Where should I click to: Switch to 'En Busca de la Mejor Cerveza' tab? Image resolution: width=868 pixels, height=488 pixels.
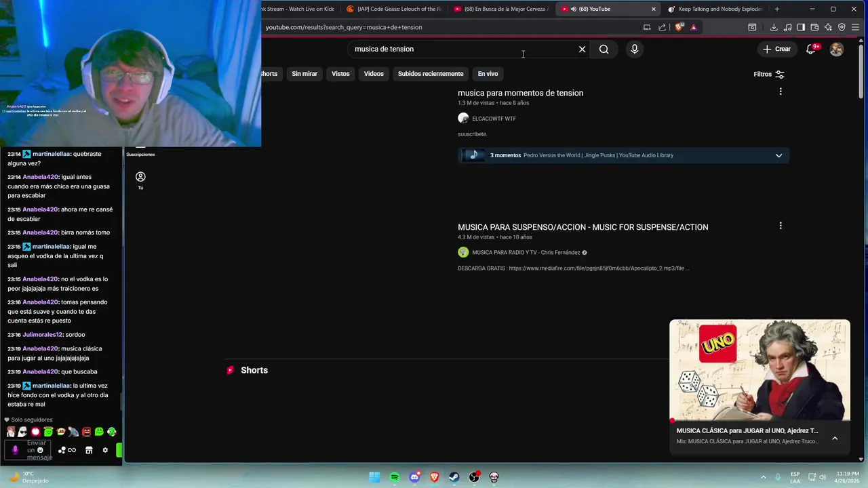click(x=500, y=9)
